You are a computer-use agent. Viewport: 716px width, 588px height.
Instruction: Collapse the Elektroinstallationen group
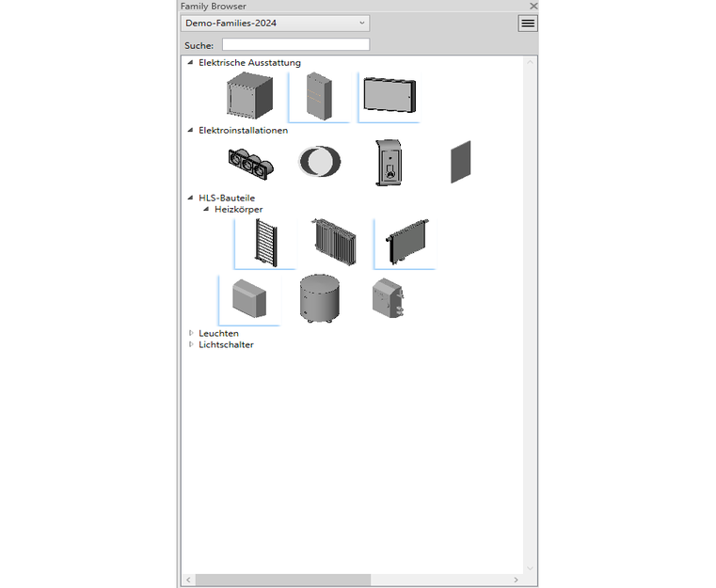190,130
